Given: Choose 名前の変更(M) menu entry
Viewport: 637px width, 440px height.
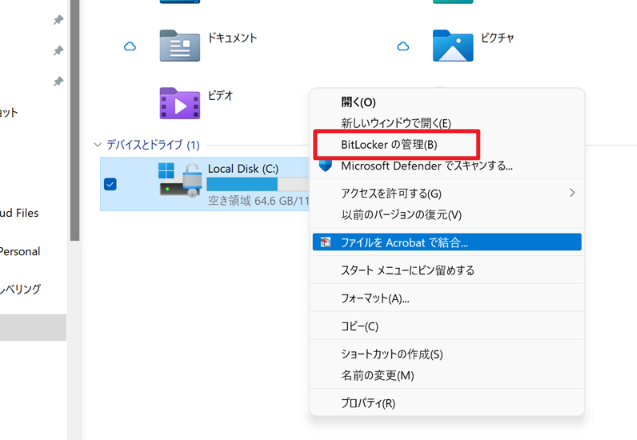Looking at the screenshot, I should [447, 375].
